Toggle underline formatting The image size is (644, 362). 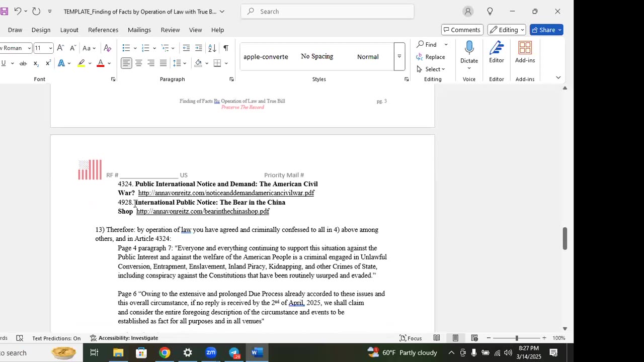(x=4, y=63)
